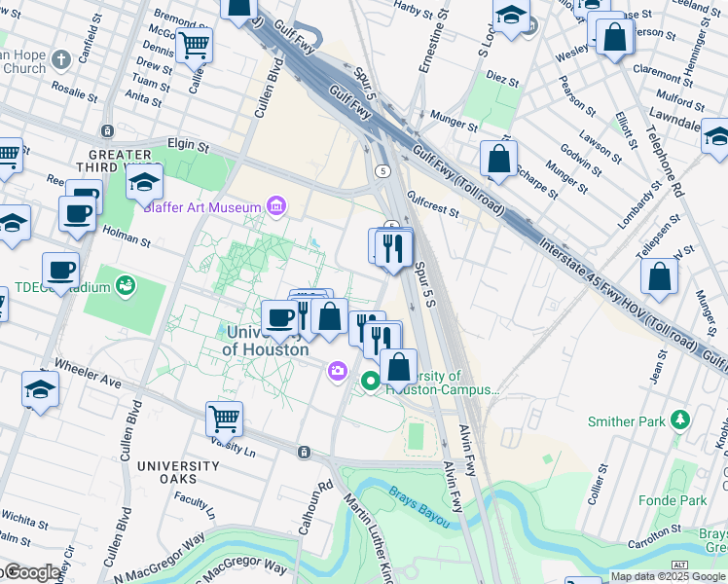
Task: Click the Elgin St street label
Action: click(189, 146)
